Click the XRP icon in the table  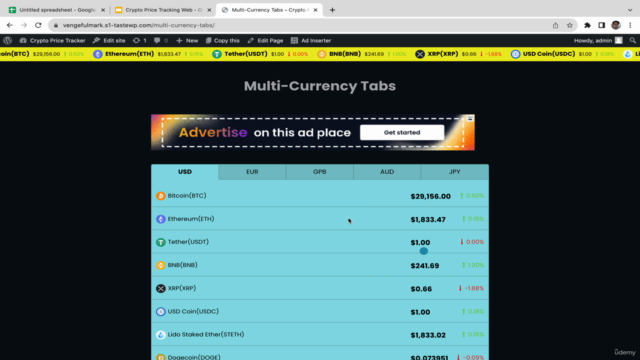click(x=161, y=289)
